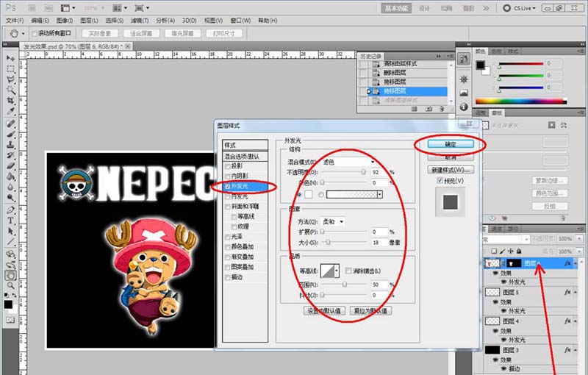Screen dimensions: 588x375
Task: Click the 适合屏幕 button in options bar
Action: coord(141,34)
